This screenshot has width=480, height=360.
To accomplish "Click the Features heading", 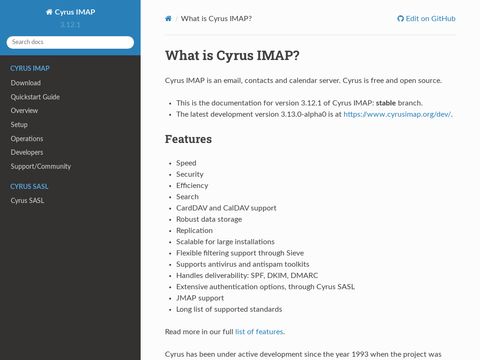I will (188, 139).
